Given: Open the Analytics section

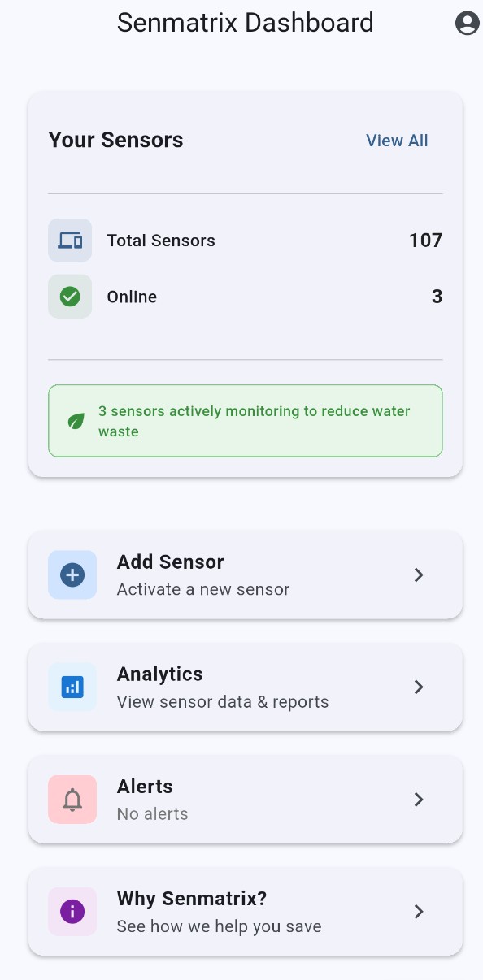Looking at the screenshot, I should click(x=245, y=687).
